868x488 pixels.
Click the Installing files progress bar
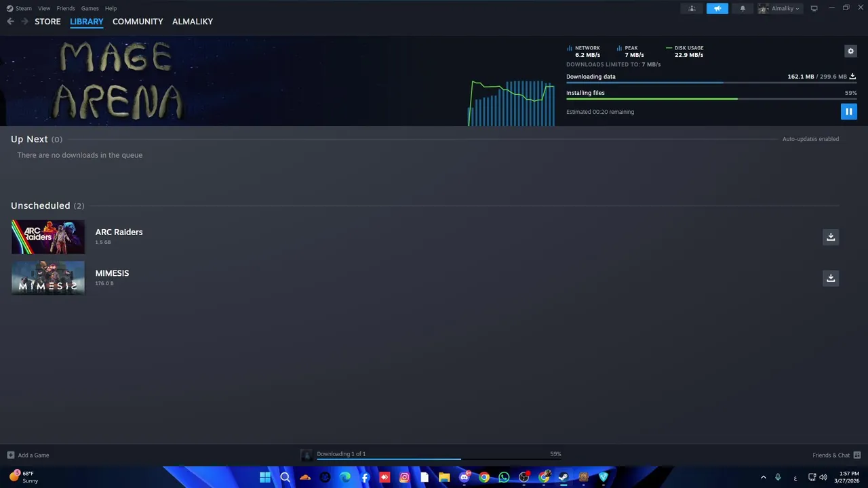[711, 99]
